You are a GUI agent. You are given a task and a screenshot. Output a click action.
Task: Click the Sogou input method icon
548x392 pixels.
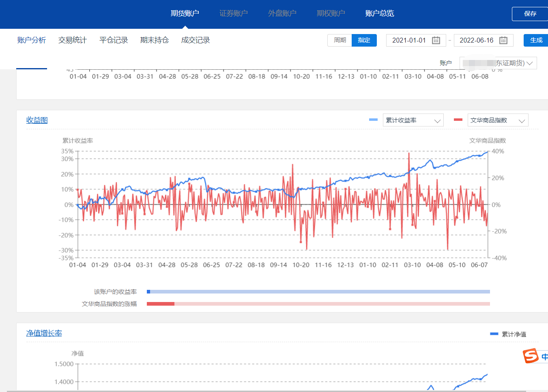pos(531,356)
